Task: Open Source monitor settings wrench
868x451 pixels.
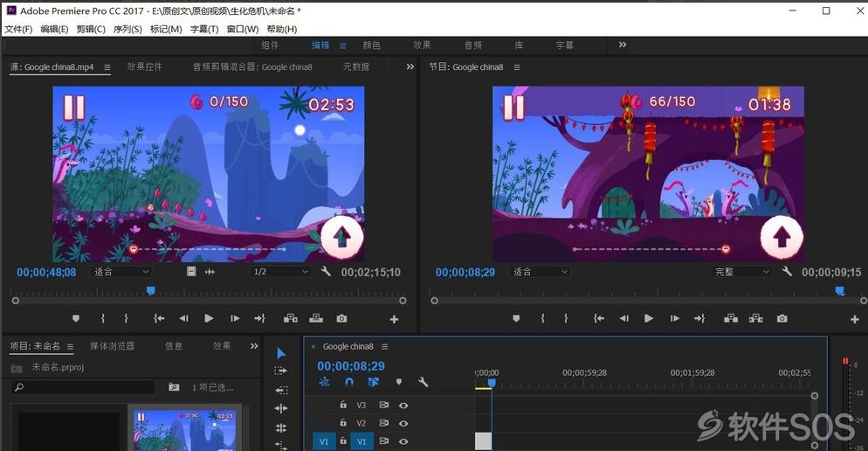Action: pos(326,272)
